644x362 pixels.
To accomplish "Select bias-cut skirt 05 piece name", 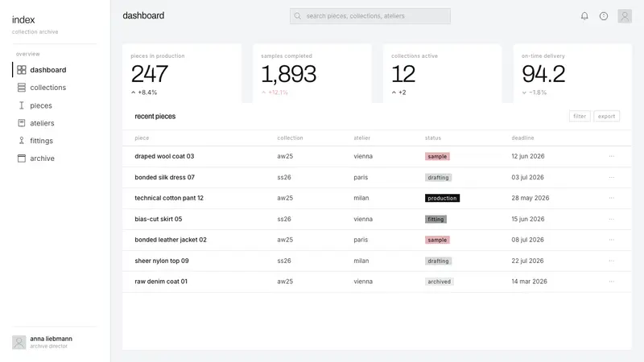I will pos(158,219).
